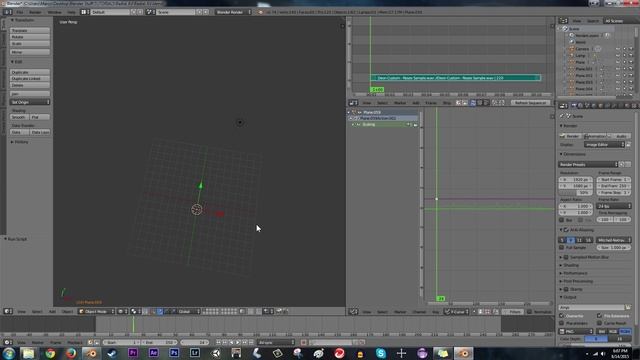Click the Flat shading button

point(40,117)
